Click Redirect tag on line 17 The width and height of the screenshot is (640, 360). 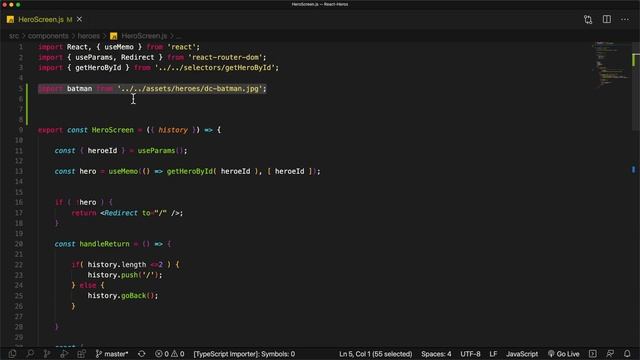click(121, 213)
